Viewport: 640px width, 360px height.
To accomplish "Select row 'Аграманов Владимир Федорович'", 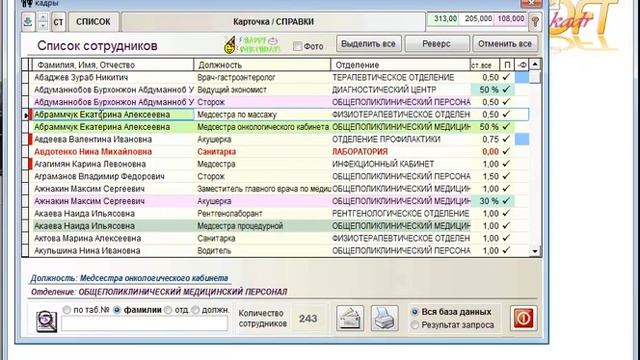I will [x=276, y=176].
